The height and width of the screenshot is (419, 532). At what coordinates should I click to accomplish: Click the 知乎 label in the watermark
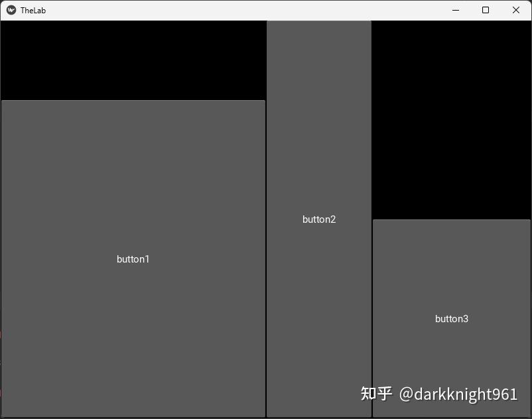(x=376, y=392)
